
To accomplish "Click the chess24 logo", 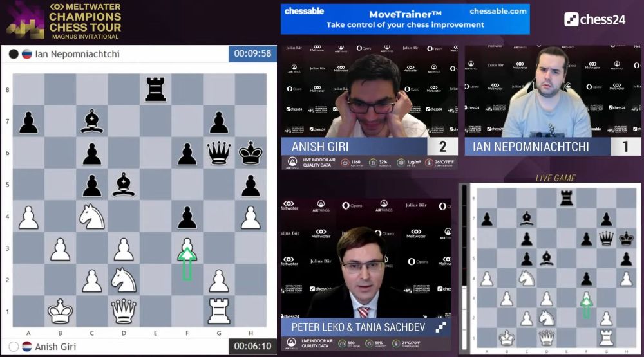I will pos(594,19).
